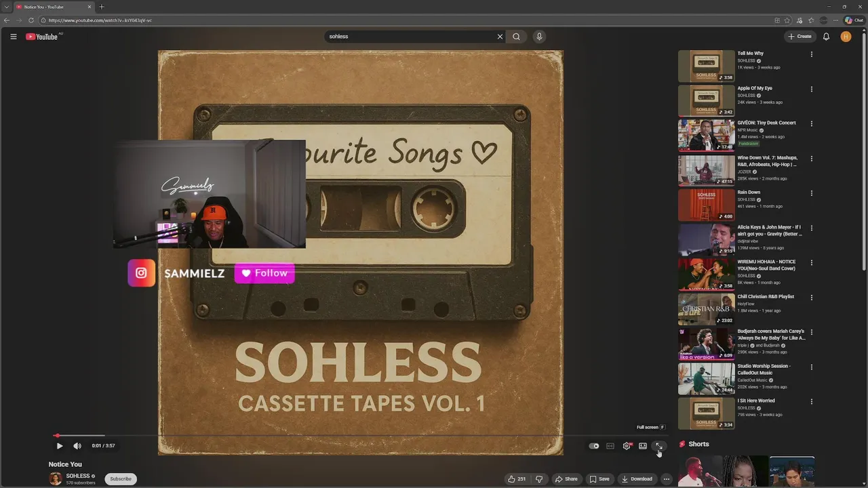
Task: Click the Wine Down Vol. 7 title
Action: tap(767, 161)
